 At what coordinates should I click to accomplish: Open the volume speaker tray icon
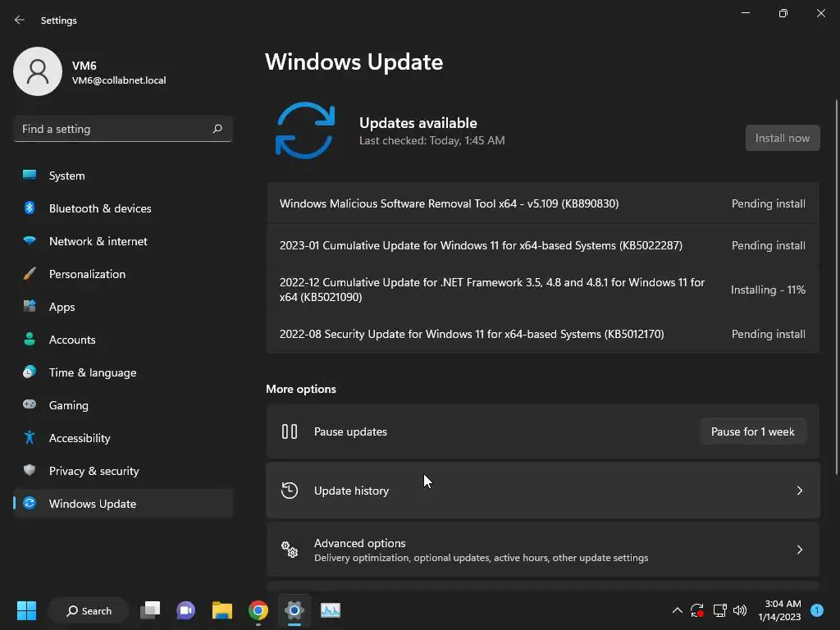tap(740, 610)
